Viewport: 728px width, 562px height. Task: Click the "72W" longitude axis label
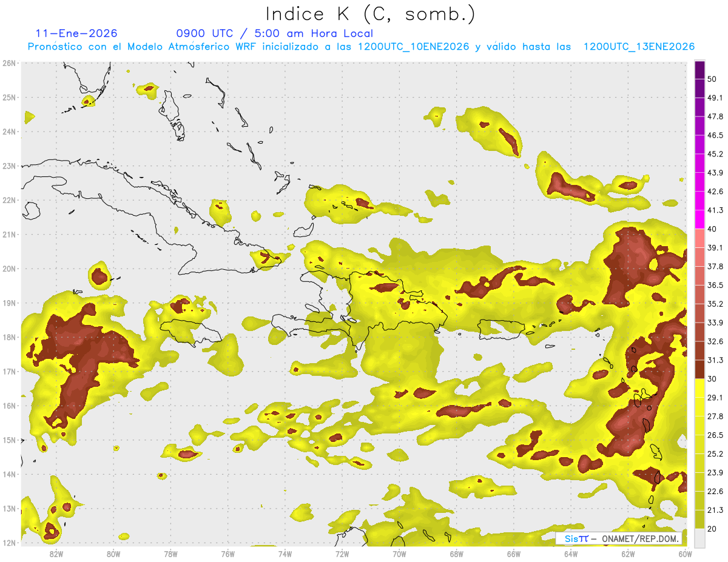coord(342,554)
